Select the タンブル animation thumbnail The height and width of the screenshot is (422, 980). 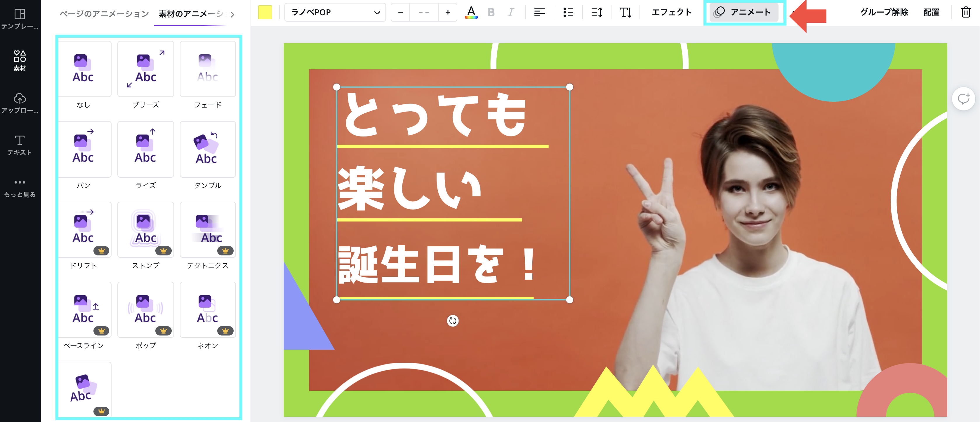point(208,149)
